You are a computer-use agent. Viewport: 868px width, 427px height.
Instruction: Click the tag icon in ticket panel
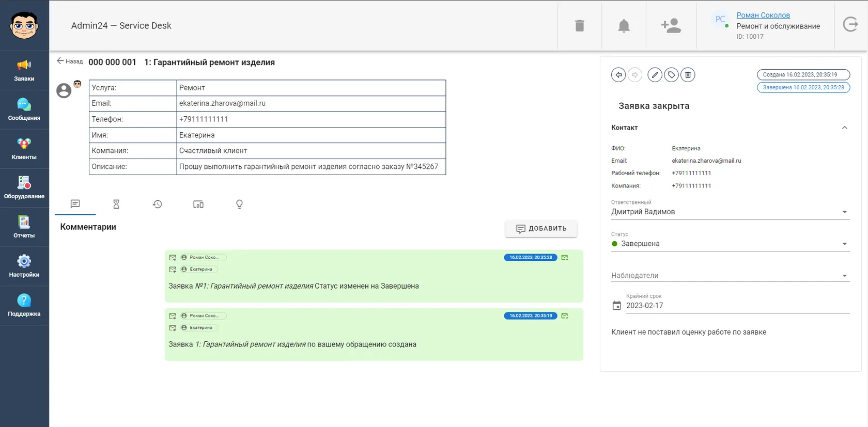[x=671, y=75]
